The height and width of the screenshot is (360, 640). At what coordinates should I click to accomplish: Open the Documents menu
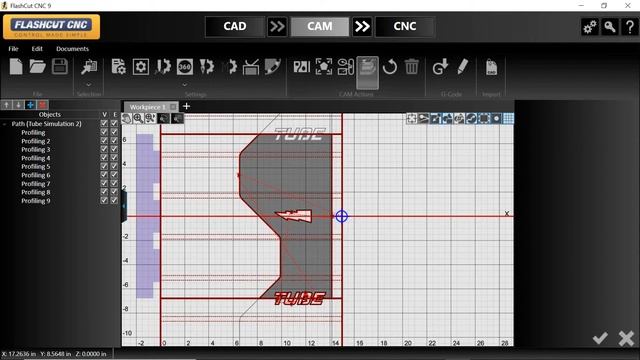click(72, 49)
